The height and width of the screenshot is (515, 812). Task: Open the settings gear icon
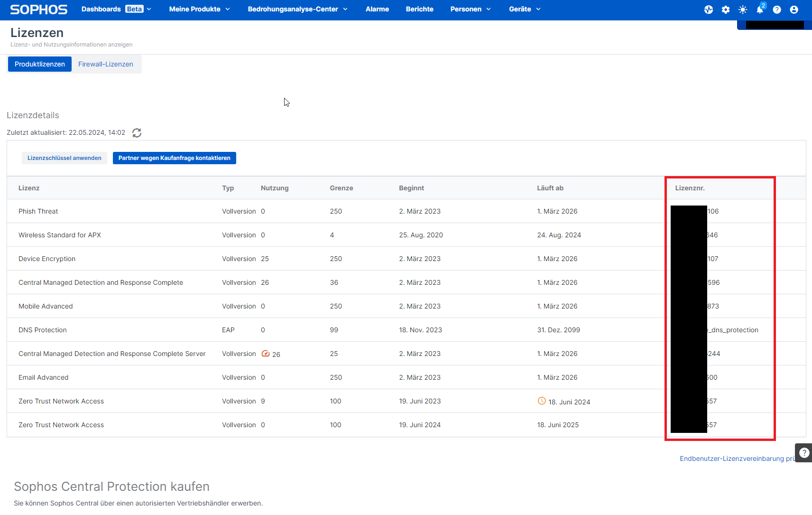726,9
